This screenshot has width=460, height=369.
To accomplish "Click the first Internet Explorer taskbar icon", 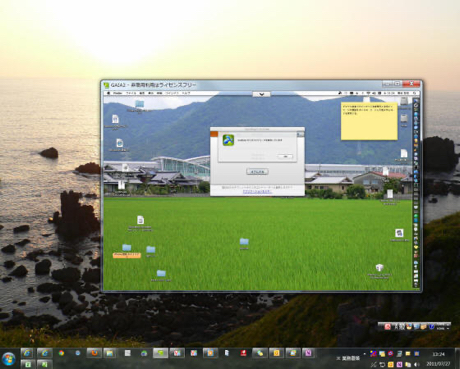I will pos(28,353).
